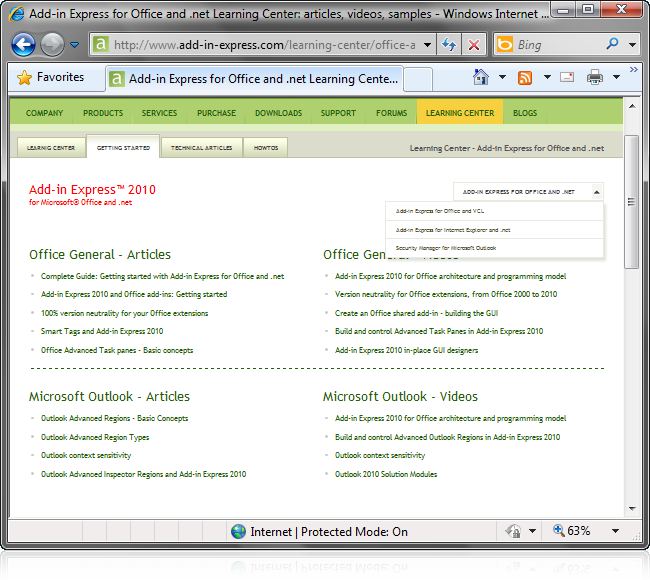650x580 pixels.
Task: Choose Add-in Express for Internet Explorer and .net
Action: (x=494, y=230)
